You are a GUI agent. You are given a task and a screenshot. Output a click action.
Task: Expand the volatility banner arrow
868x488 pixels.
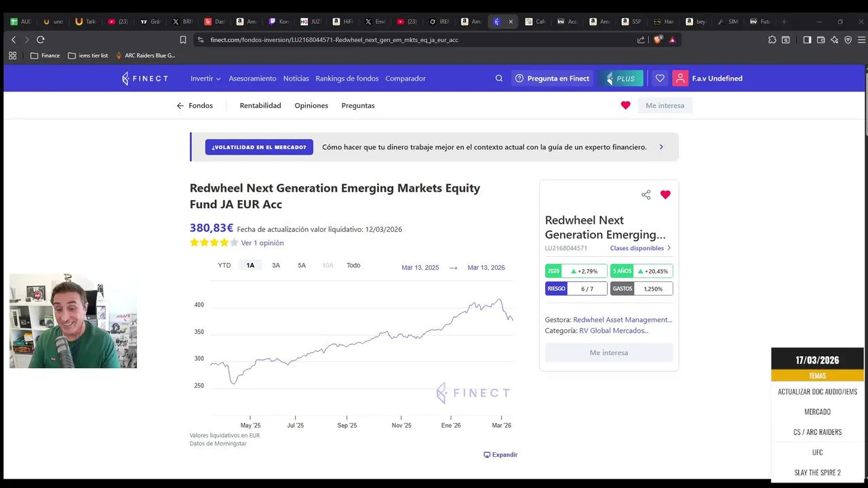click(x=661, y=147)
